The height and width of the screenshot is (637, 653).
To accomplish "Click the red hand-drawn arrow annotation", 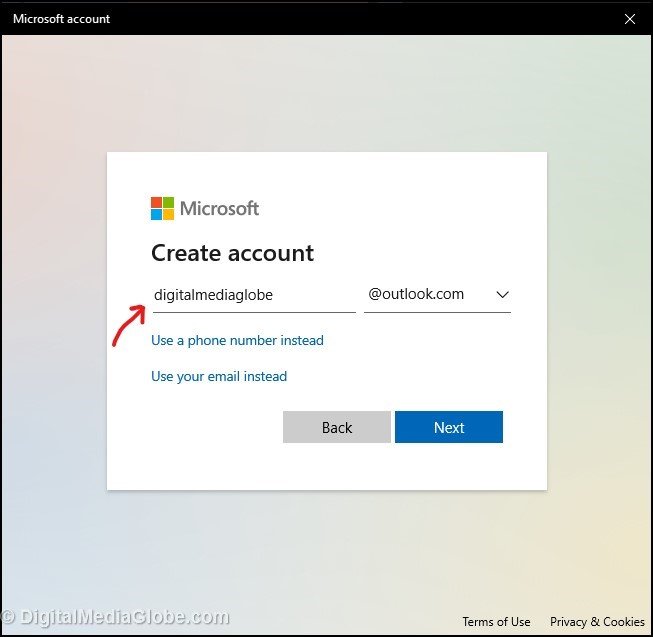I will click(x=128, y=325).
